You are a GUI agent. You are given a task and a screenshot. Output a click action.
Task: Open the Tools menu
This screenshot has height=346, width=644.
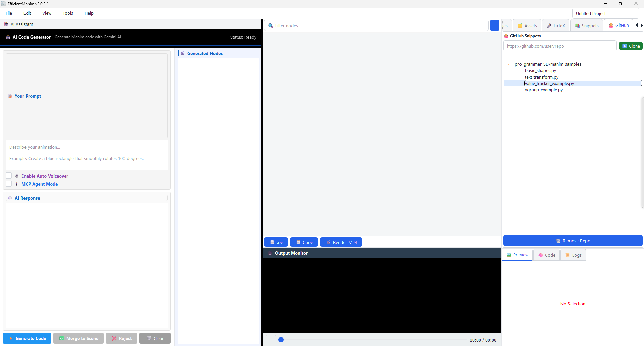[x=68, y=13]
